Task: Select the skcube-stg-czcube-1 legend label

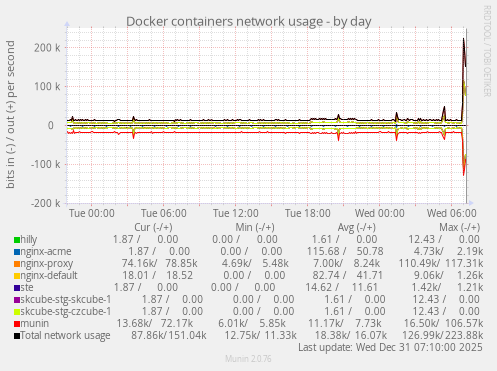Action: point(66,311)
